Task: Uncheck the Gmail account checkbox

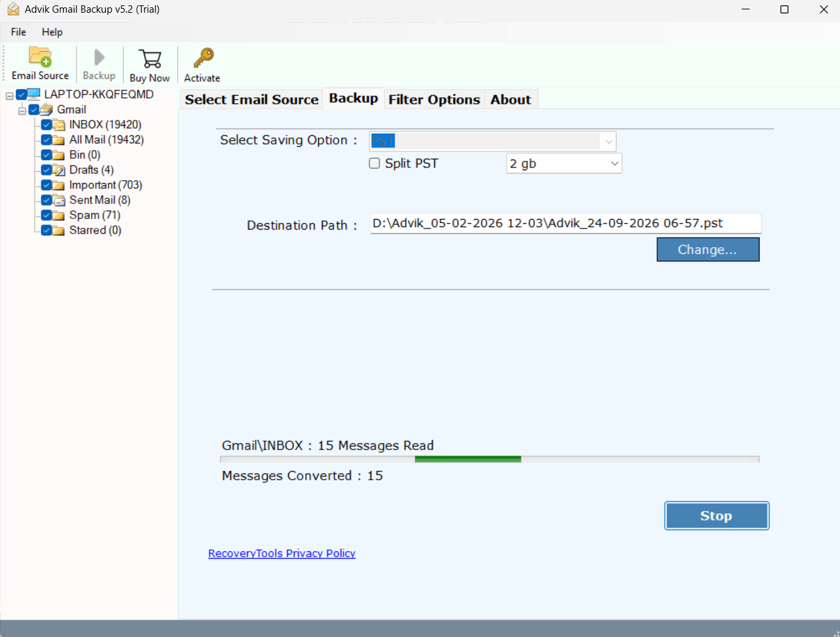Action: tap(33, 110)
